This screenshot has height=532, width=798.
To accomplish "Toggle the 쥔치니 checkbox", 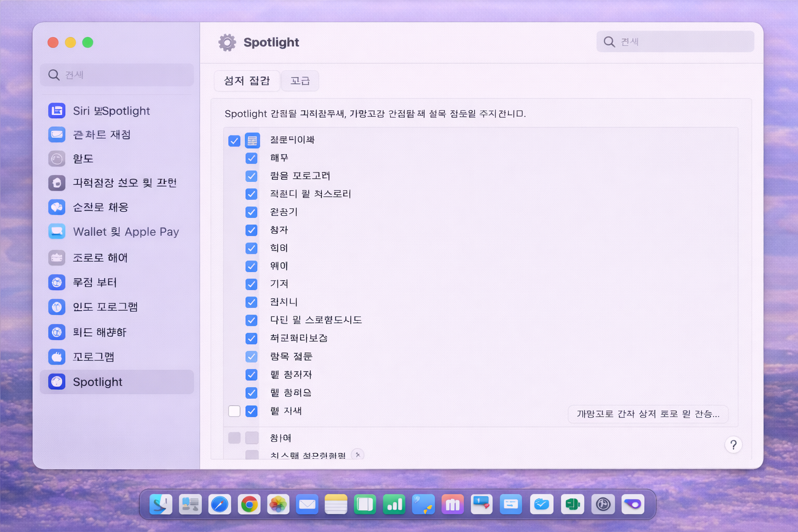I will tap(251, 302).
